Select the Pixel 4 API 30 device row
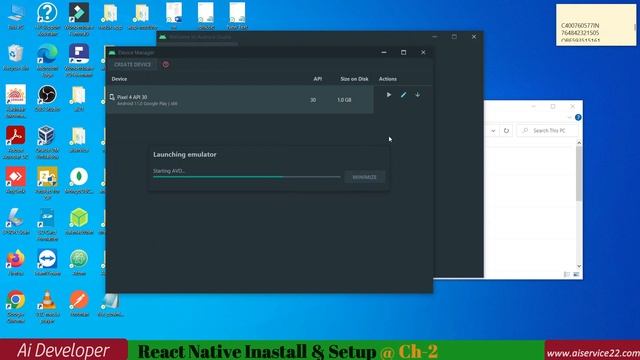The height and width of the screenshot is (360, 640). (x=240, y=100)
